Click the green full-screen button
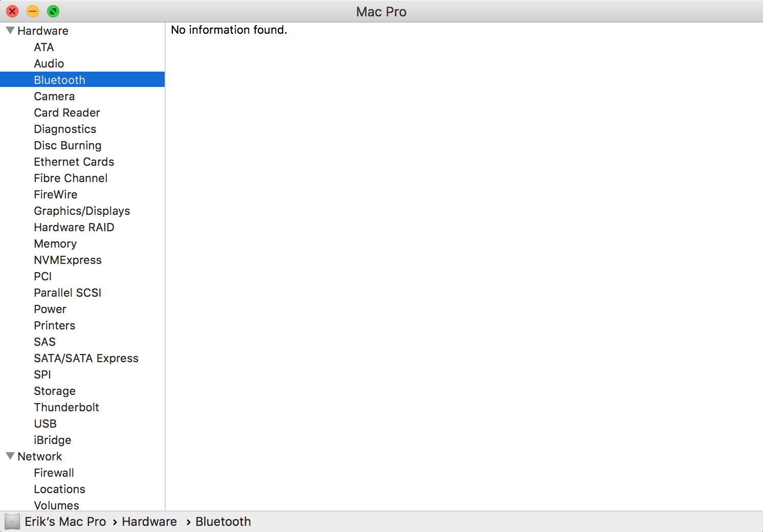The width and height of the screenshot is (763, 532). [x=53, y=11]
